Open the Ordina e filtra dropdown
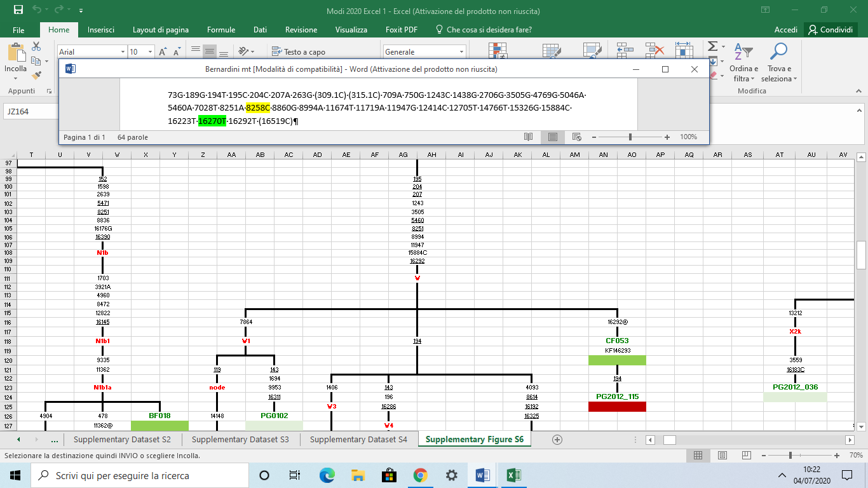Image resolution: width=868 pixels, height=488 pixels. coord(743,73)
